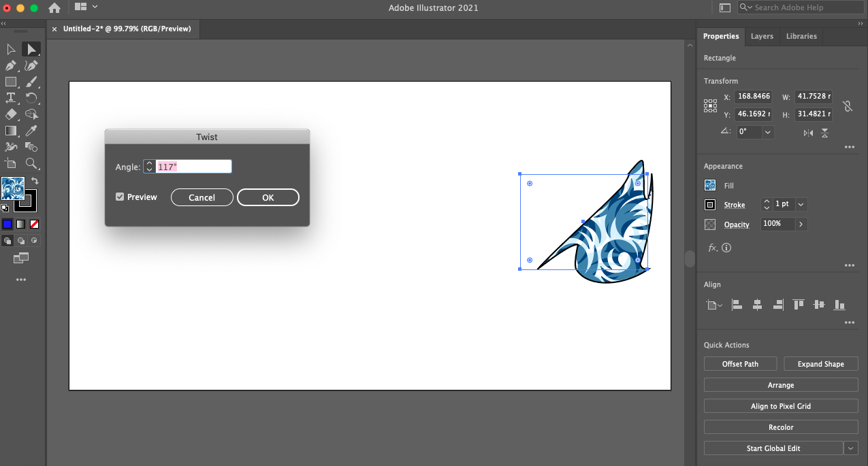Pick the Eyedropper tool

click(31, 131)
